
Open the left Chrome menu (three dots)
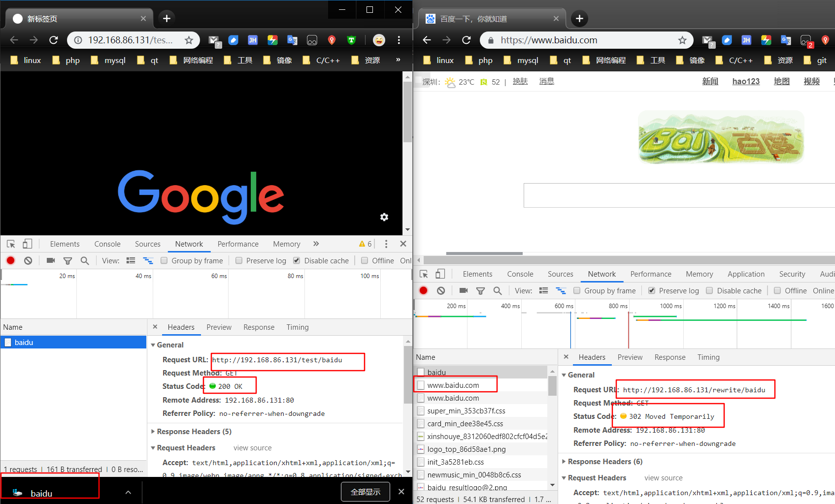(399, 40)
